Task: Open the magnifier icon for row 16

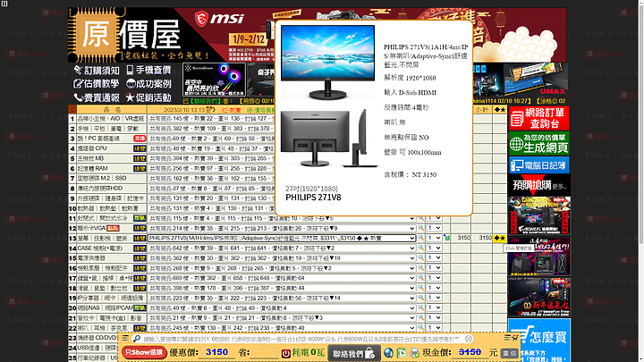Action: tap(420, 267)
